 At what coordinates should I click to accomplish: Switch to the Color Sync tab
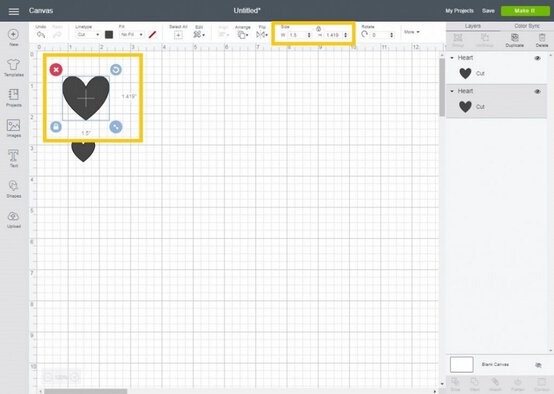[x=527, y=26]
